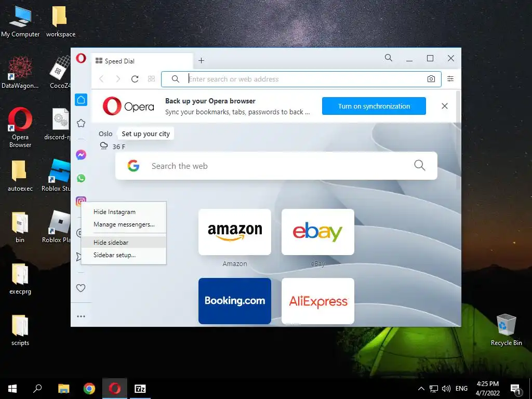
Task: Select the workspace folder on desktop
Action: (61, 21)
